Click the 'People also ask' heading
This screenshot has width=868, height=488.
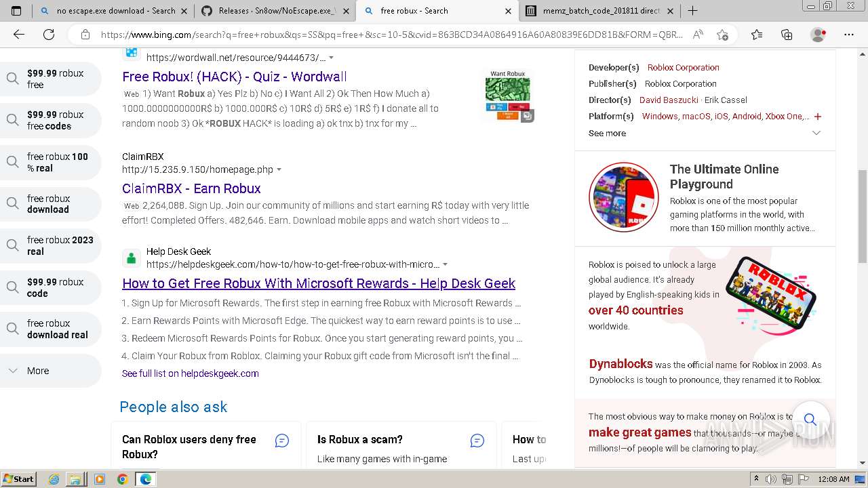[174, 407]
